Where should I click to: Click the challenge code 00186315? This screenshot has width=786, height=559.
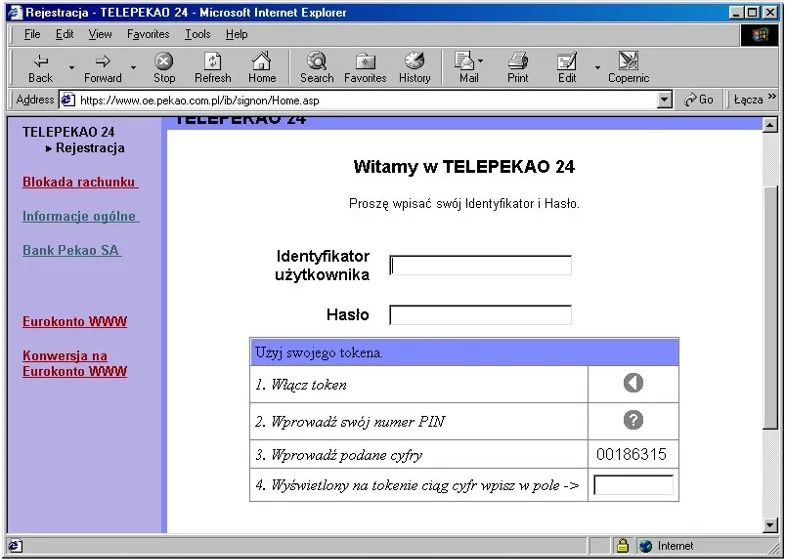click(632, 454)
